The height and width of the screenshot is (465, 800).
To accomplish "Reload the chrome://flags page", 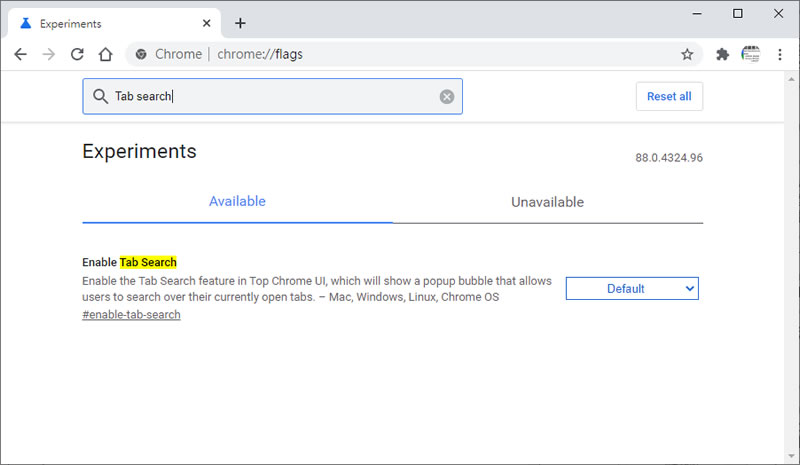I will point(77,54).
